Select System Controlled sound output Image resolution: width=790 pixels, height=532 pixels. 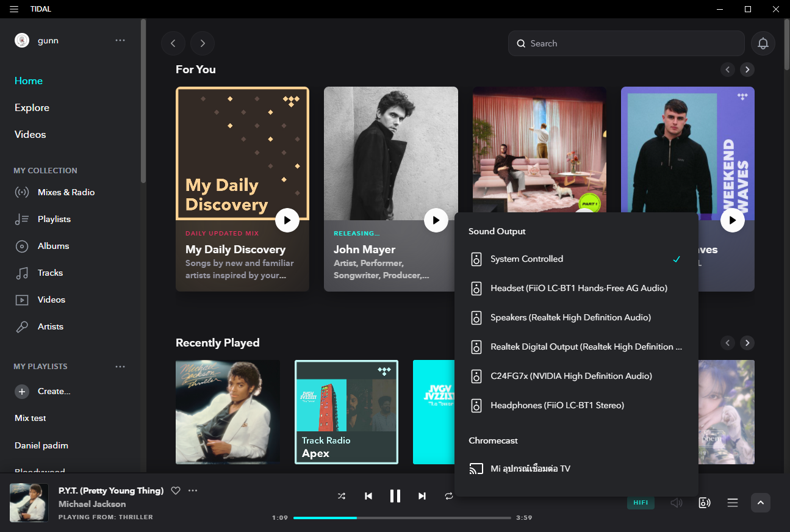pyautogui.click(x=576, y=259)
